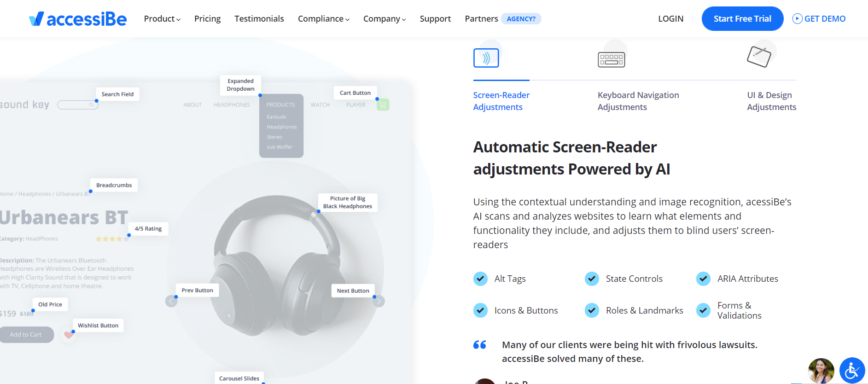Viewport: 868px width, 384px height.
Task: Click the Alt Tags checkmark icon
Action: coord(480,279)
